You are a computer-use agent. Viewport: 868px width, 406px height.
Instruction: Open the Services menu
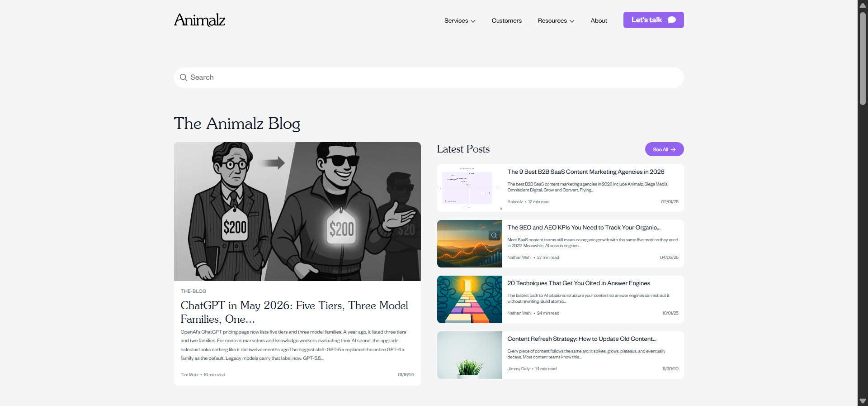[x=460, y=21]
